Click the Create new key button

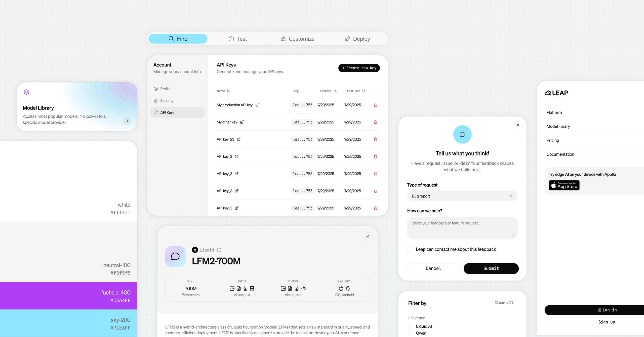(359, 68)
